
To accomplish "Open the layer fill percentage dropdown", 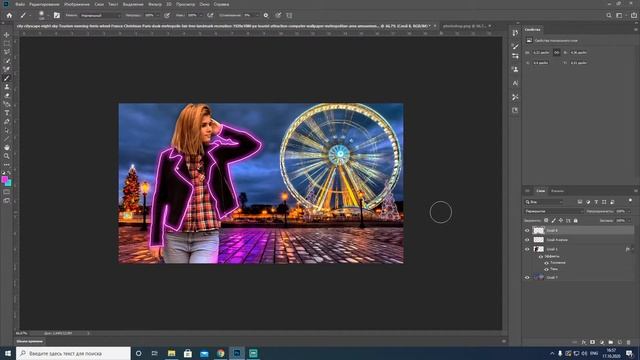I will point(629,221).
